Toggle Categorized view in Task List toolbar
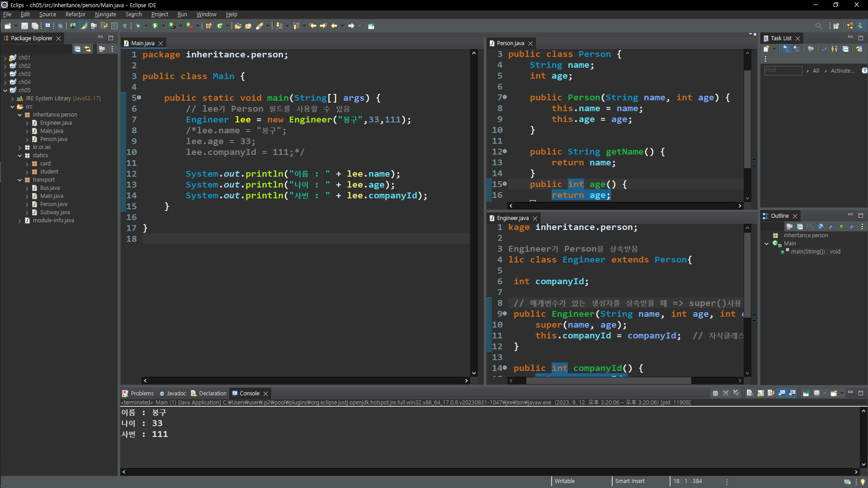This screenshot has height=488, width=868. [787, 49]
